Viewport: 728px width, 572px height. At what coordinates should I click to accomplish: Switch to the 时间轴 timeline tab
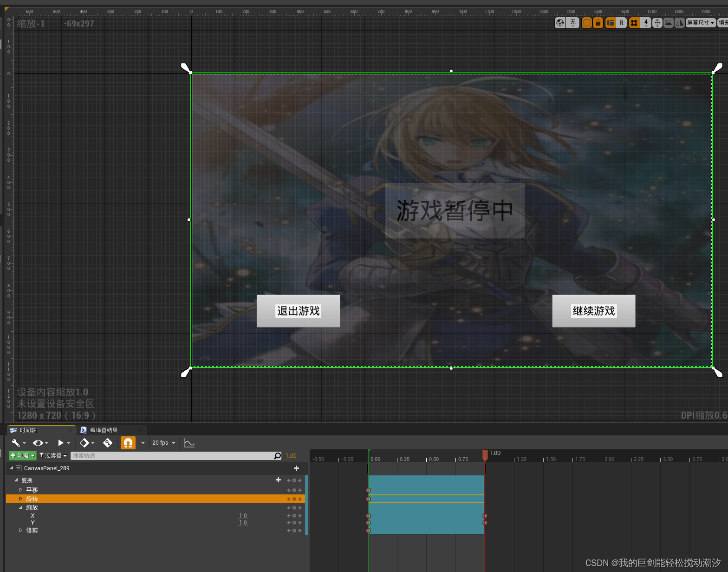[28, 430]
